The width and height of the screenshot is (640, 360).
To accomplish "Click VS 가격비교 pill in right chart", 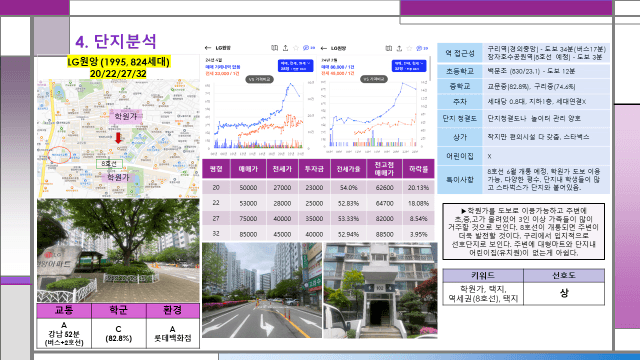I will pyautogui.click(x=374, y=79).
